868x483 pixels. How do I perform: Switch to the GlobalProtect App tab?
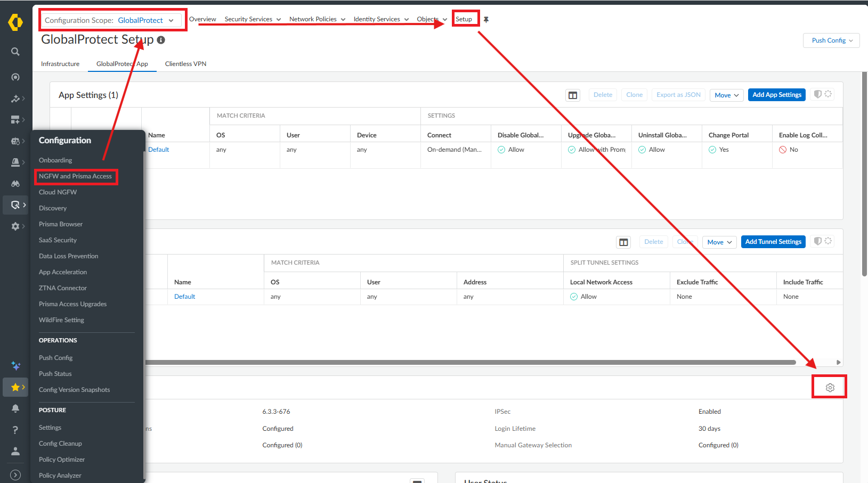[122, 64]
